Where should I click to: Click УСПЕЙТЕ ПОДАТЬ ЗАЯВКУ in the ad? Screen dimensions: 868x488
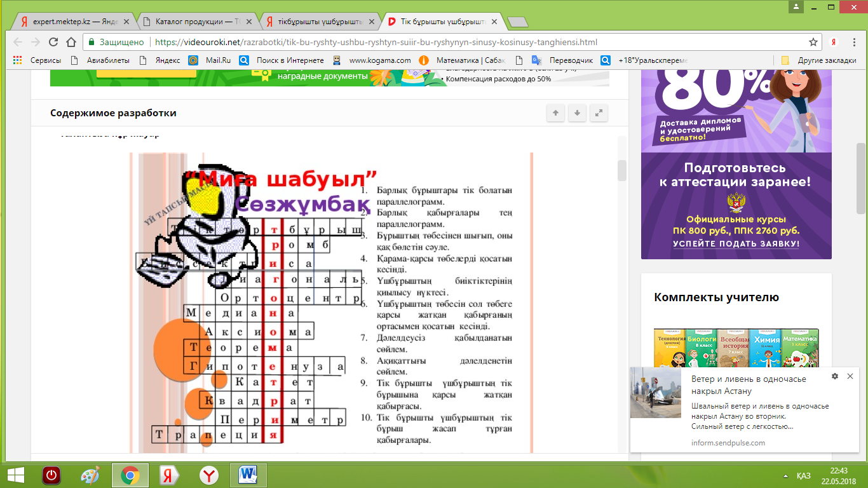(x=736, y=243)
